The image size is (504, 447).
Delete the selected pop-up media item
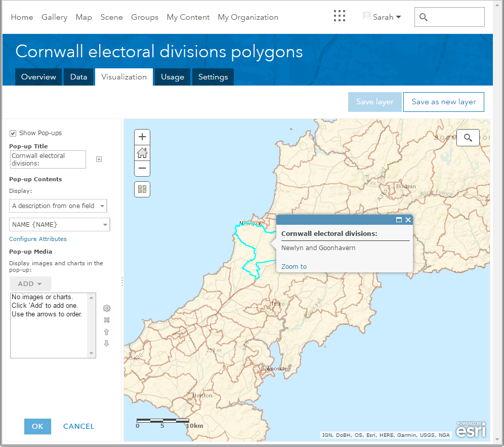click(x=107, y=320)
